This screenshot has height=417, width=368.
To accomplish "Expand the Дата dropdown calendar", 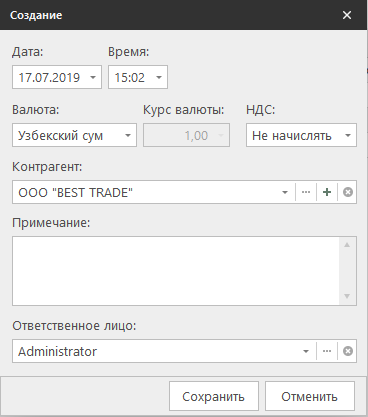I will coord(93,77).
